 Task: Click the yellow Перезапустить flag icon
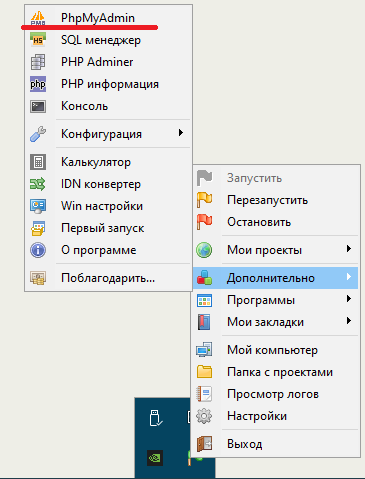[x=204, y=200]
